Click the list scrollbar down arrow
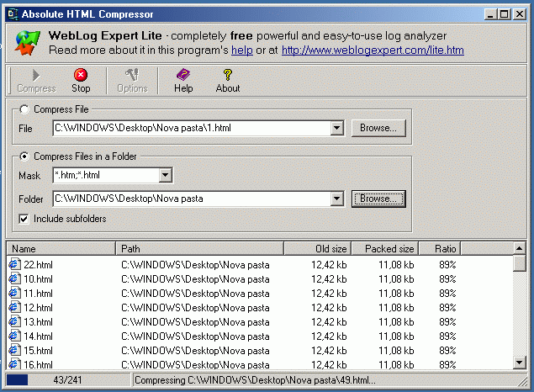Image resolution: width=534 pixels, height=392 pixels. (520, 363)
